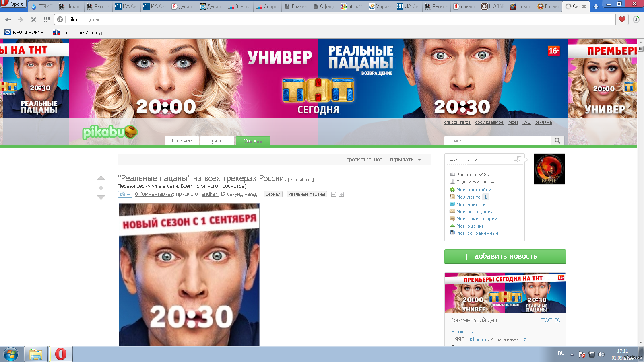Go forward with the browser forward arrow
This screenshot has width=644, height=362.
(21, 19)
